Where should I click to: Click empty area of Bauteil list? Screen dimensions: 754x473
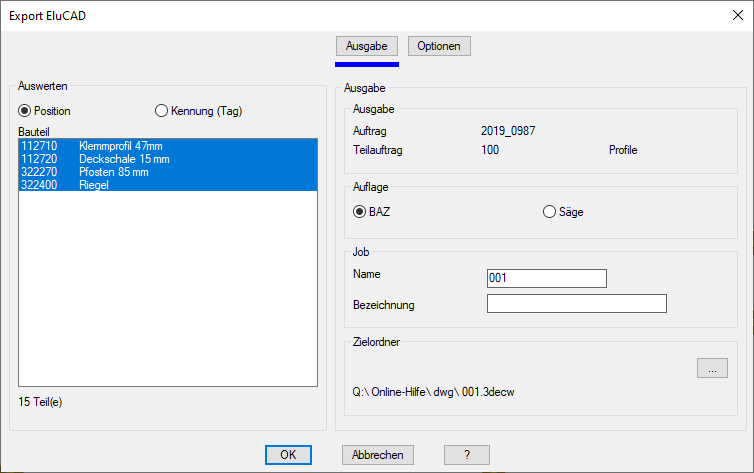click(167, 290)
